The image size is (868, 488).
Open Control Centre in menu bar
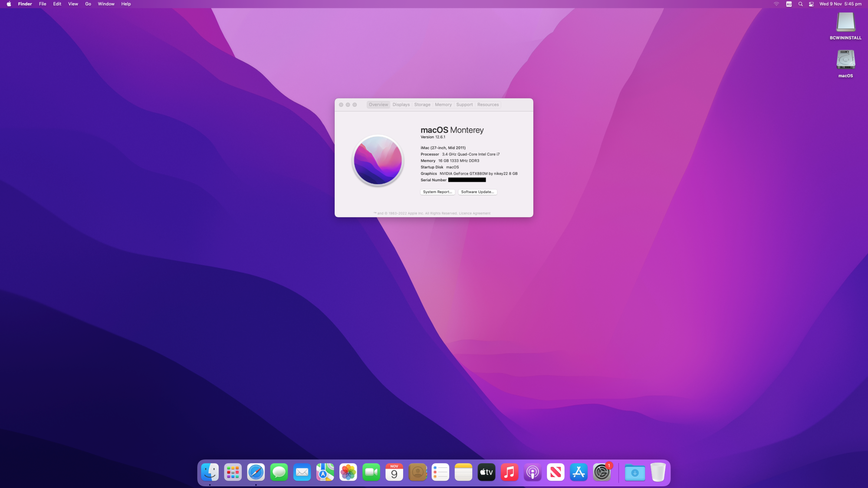(x=811, y=4)
